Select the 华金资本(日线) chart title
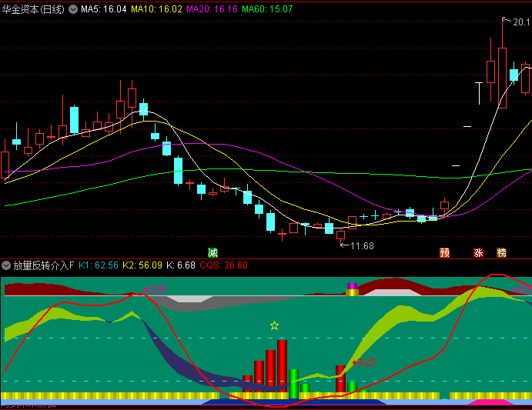Image resolution: width=532 pixels, height=410 pixels. 33,9
